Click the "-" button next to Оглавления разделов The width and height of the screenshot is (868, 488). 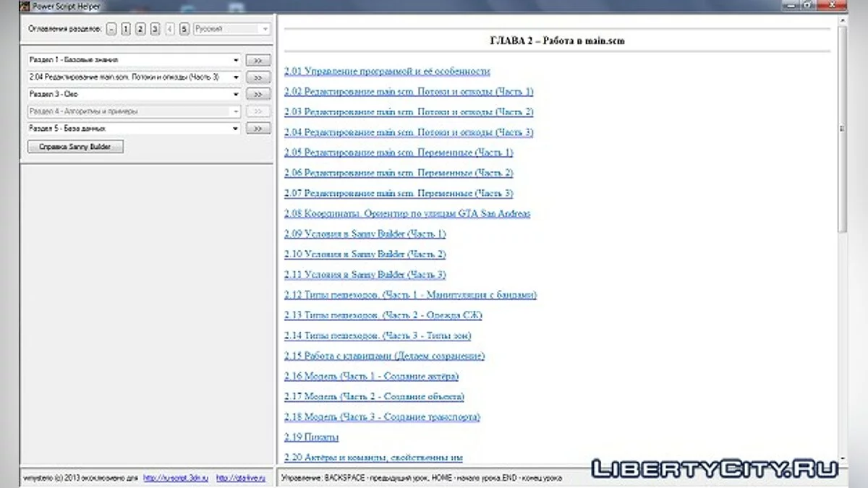[x=111, y=29]
